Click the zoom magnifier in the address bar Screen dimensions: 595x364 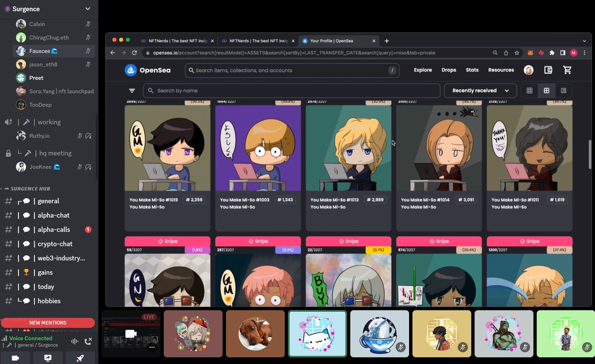(495, 53)
